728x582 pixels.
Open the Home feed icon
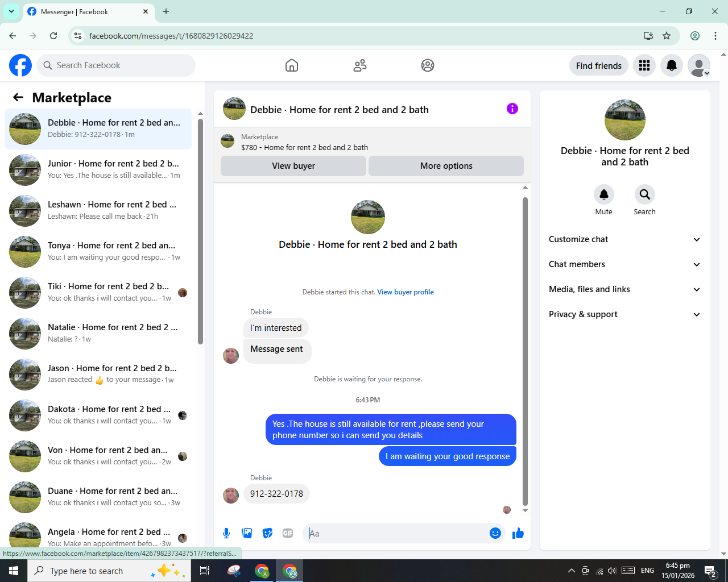click(292, 65)
